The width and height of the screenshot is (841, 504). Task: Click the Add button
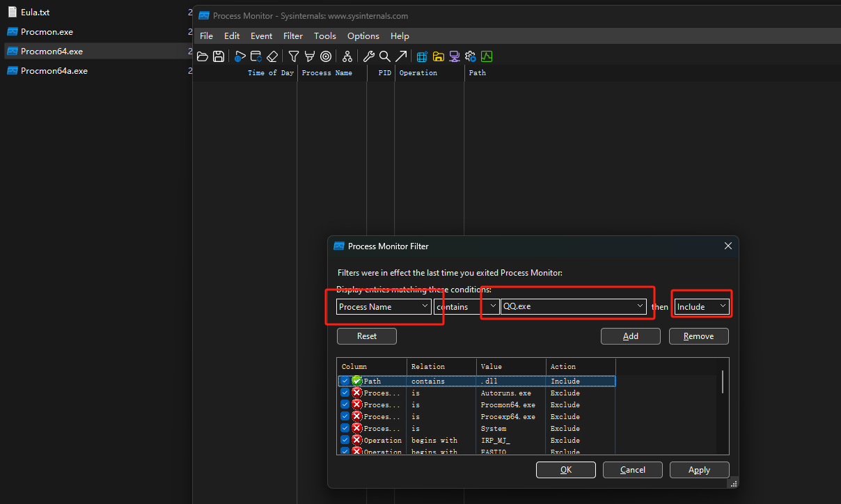[631, 336]
